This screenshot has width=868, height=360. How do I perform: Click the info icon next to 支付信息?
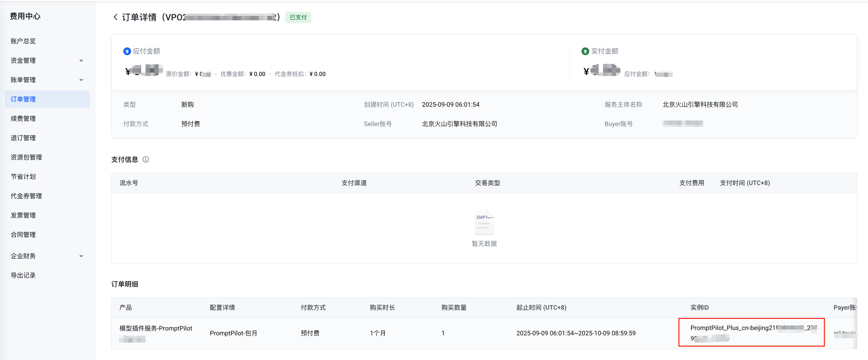(146, 159)
